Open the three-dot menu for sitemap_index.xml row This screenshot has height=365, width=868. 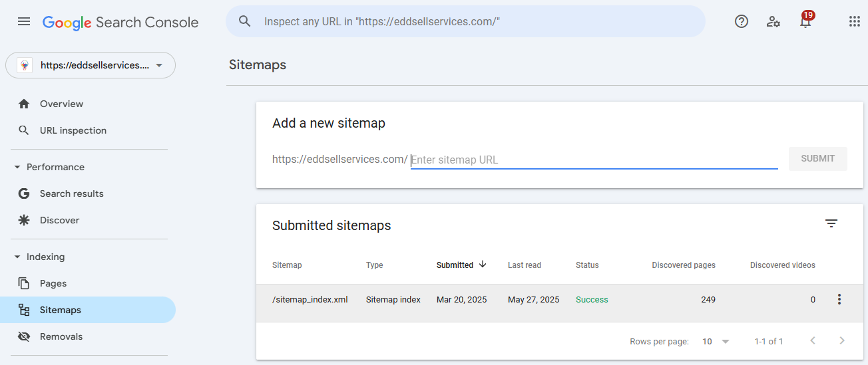[x=839, y=299]
